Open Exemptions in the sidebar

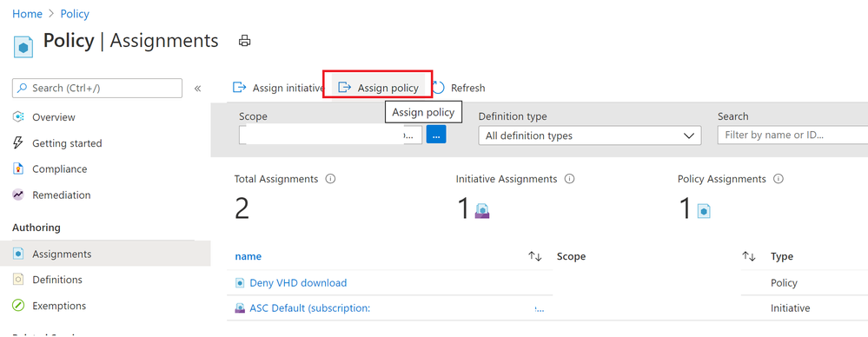(x=59, y=306)
